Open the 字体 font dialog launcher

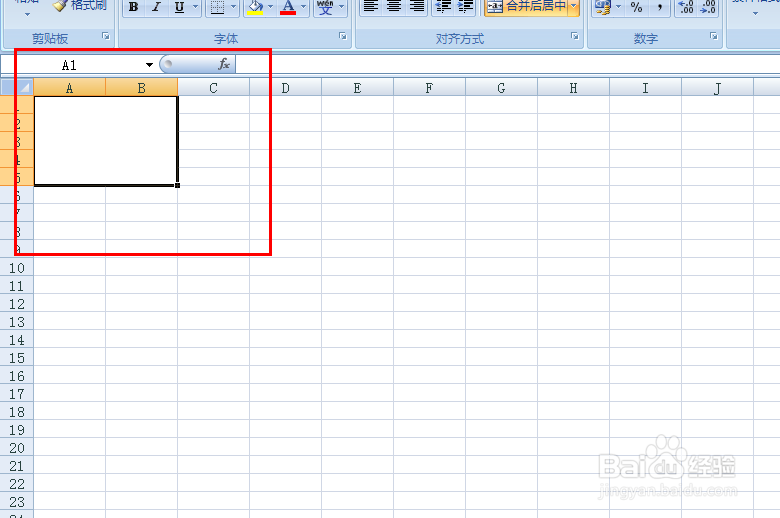coord(342,36)
